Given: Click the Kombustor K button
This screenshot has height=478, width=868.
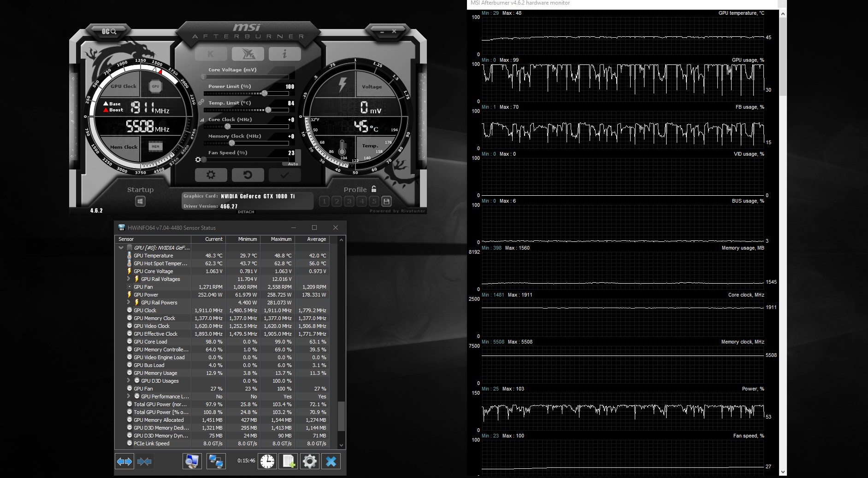Looking at the screenshot, I should coord(211,54).
